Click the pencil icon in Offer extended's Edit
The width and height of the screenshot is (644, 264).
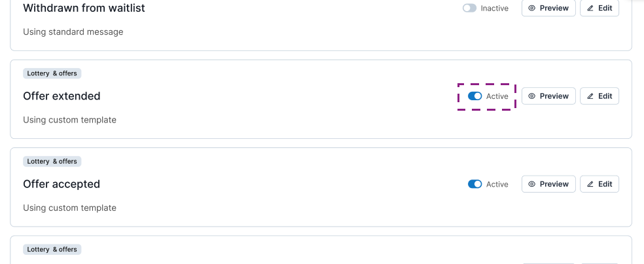[x=590, y=96]
